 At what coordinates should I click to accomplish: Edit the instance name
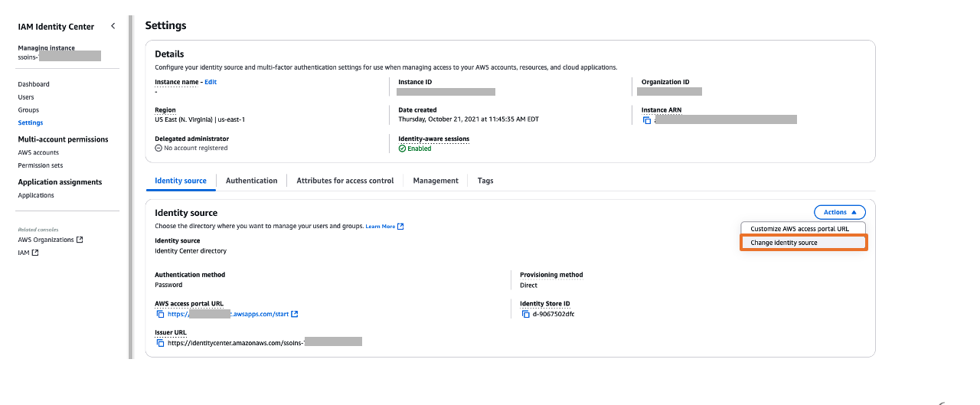pyautogui.click(x=211, y=82)
